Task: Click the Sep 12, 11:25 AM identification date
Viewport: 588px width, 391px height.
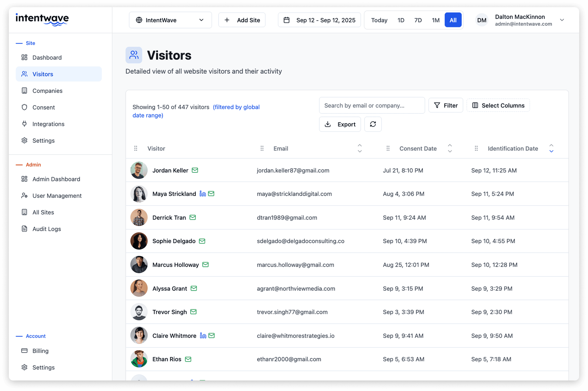Action: (494, 171)
